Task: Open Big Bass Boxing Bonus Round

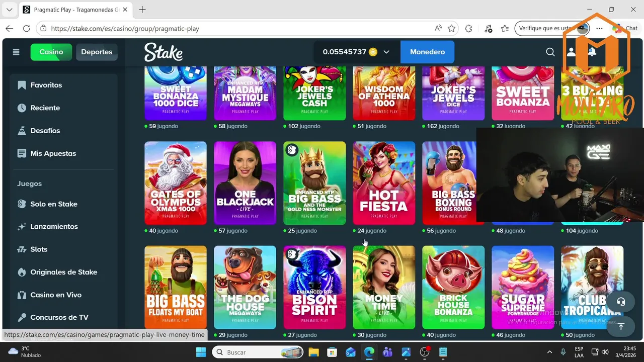Action: click(x=449, y=183)
